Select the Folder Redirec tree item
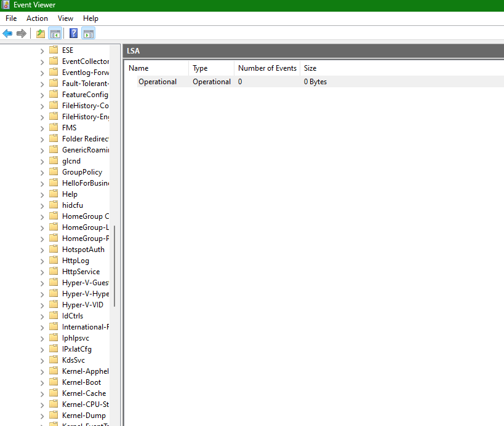This screenshot has height=426, width=504. 85,139
